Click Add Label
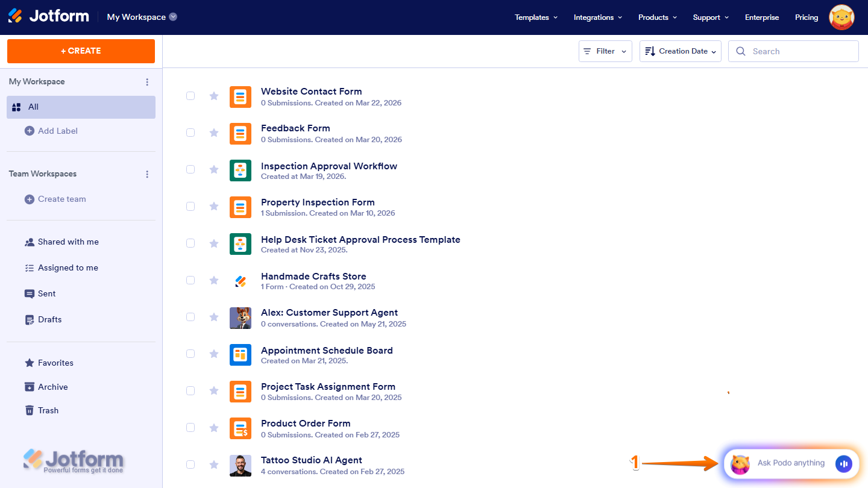868x488 pixels. click(x=51, y=131)
